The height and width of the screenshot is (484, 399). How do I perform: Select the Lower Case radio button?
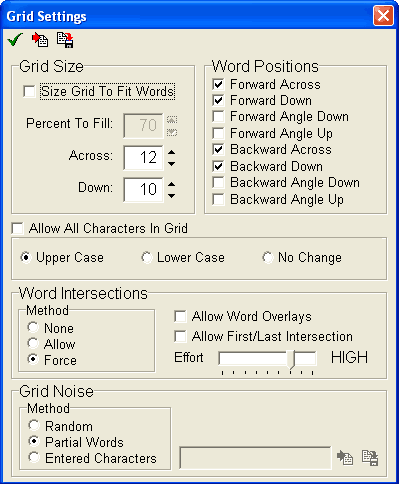pyautogui.click(x=147, y=257)
